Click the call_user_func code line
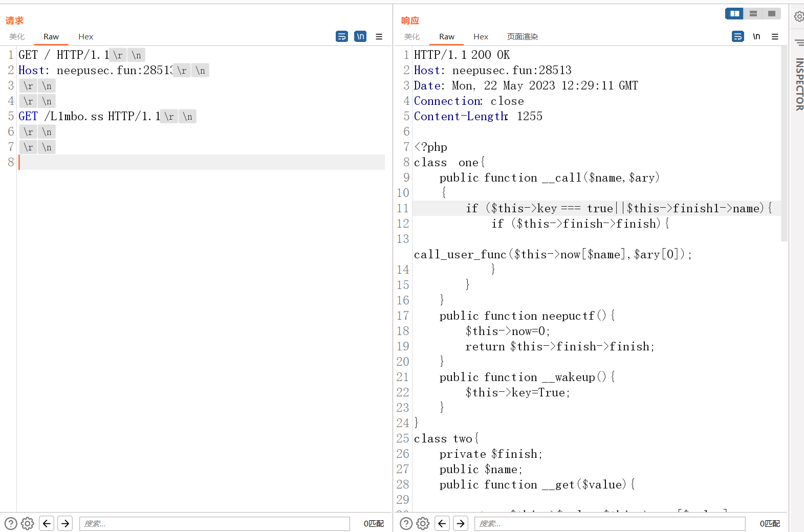Screen dimensions: 804x532 pos(553,254)
